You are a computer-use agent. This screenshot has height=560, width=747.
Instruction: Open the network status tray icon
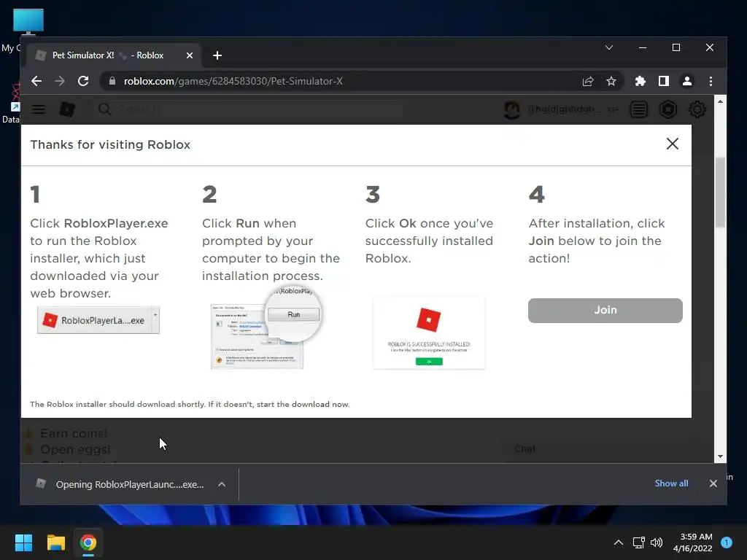pos(638,542)
